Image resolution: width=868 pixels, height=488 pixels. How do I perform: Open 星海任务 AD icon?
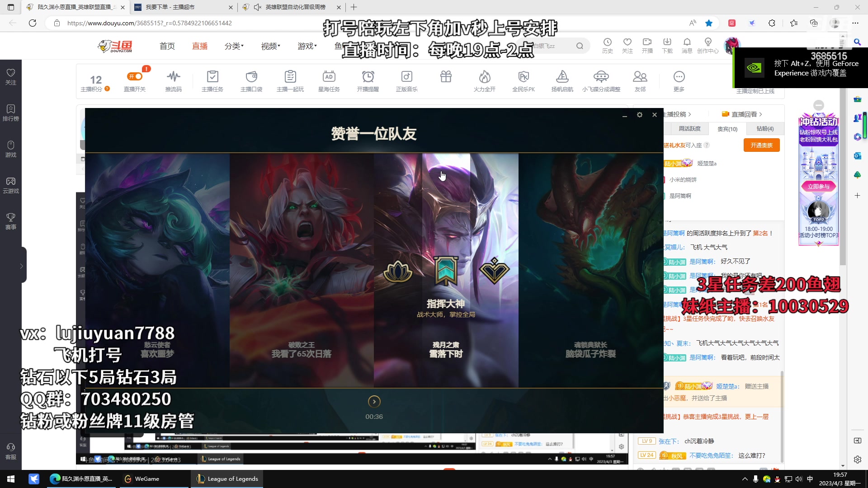(329, 77)
